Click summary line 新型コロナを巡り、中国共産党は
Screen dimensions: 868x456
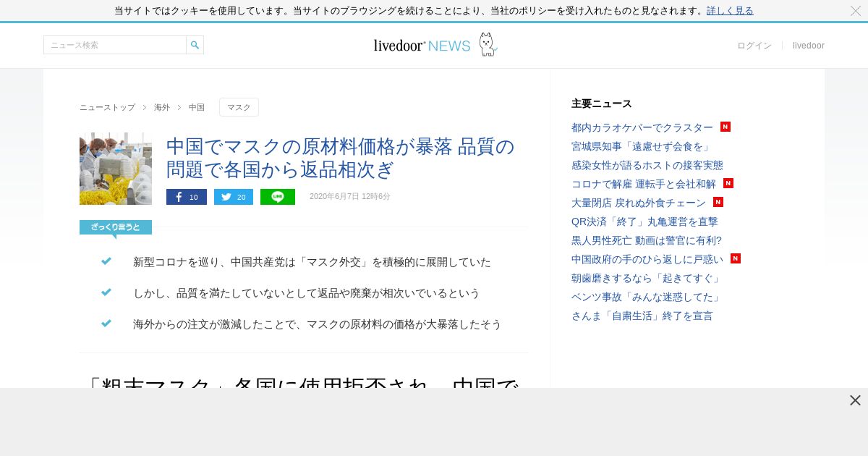pos(312,262)
